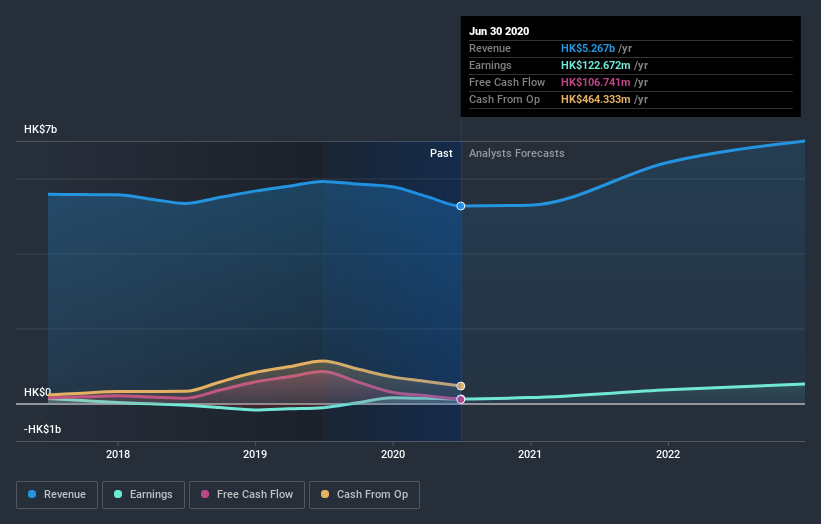The image size is (821, 524).
Task: Click the 2021 x-axis label
Action: 530,454
